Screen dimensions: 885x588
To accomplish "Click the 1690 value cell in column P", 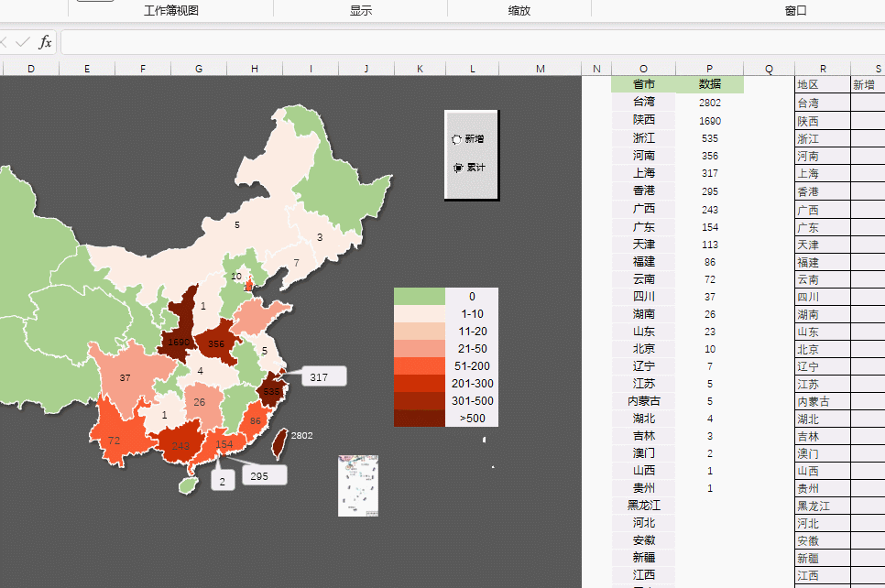I will tap(709, 120).
